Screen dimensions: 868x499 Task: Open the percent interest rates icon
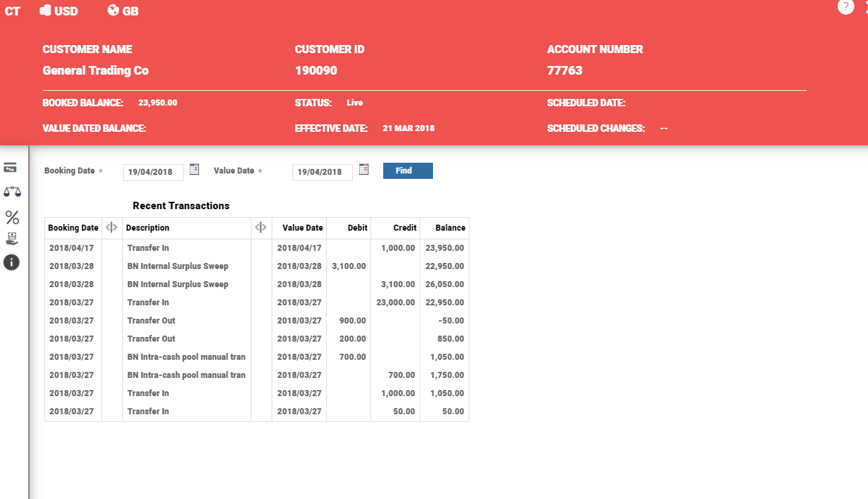pyautogui.click(x=12, y=217)
